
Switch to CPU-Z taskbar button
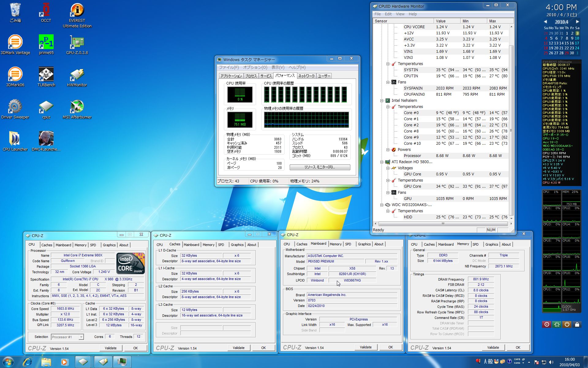83,362
